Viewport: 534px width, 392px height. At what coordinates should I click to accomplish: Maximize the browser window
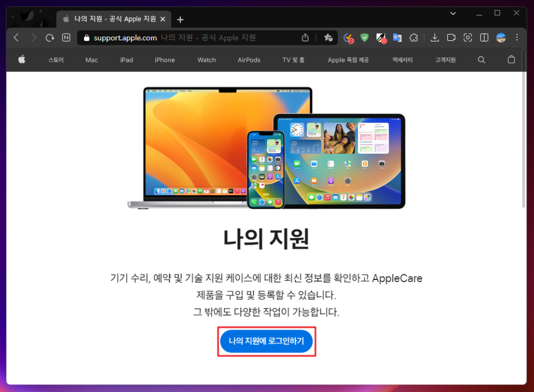click(x=497, y=13)
